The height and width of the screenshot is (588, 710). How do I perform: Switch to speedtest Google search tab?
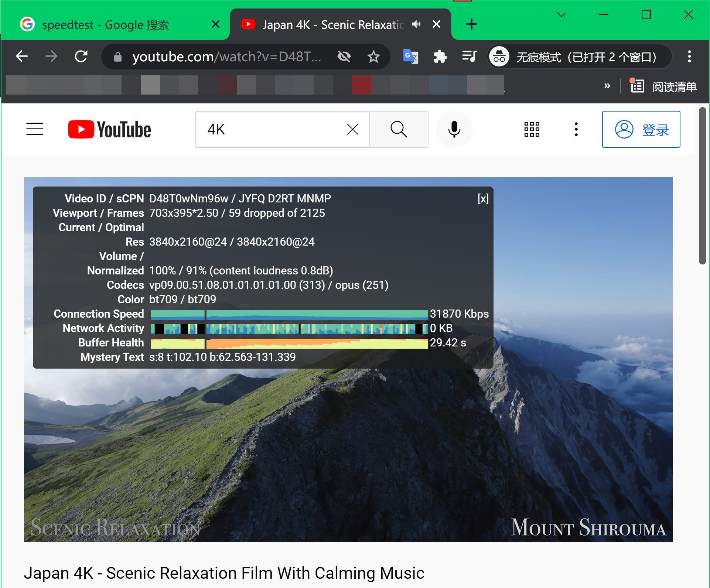105,25
